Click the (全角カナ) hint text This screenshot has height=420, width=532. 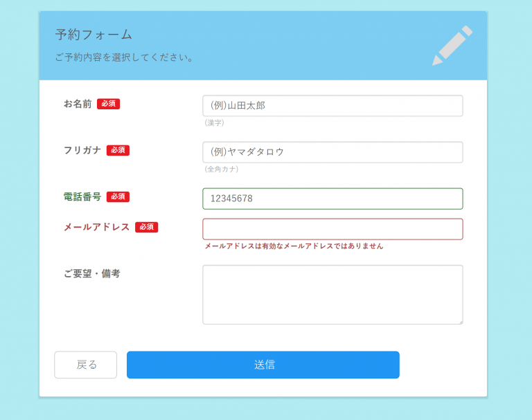(x=222, y=169)
